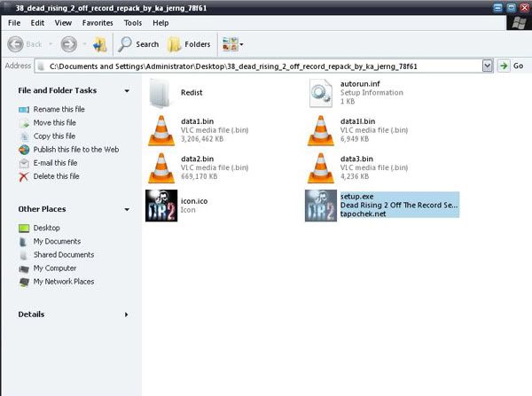Click the E-mail envelope icon
532x396 pixels.
(24, 163)
